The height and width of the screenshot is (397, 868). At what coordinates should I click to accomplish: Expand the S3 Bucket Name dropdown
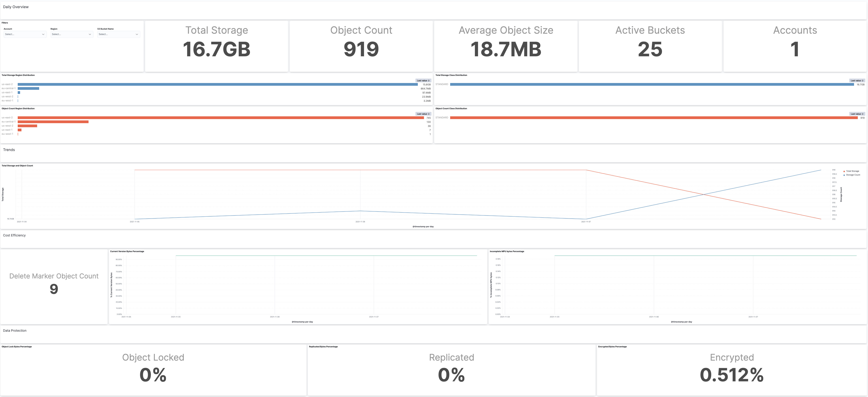[x=118, y=34]
